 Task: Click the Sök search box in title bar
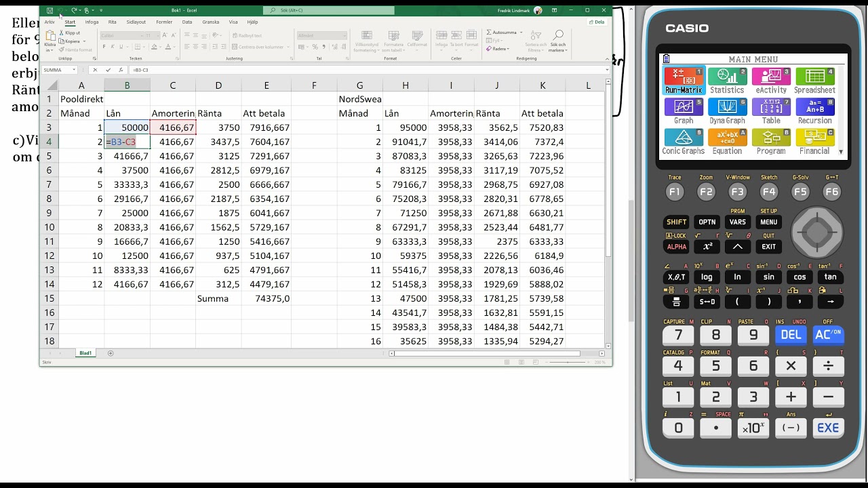(328, 11)
